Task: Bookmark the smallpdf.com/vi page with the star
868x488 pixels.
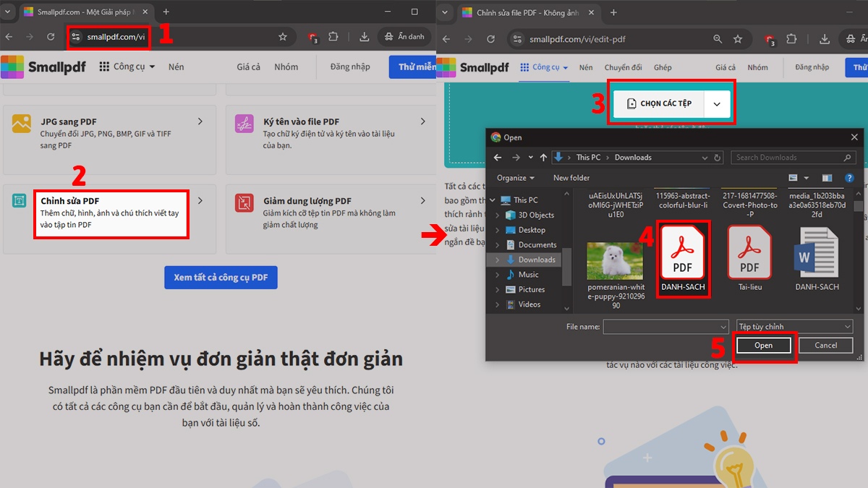Action: pyautogui.click(x=283, y=37)
